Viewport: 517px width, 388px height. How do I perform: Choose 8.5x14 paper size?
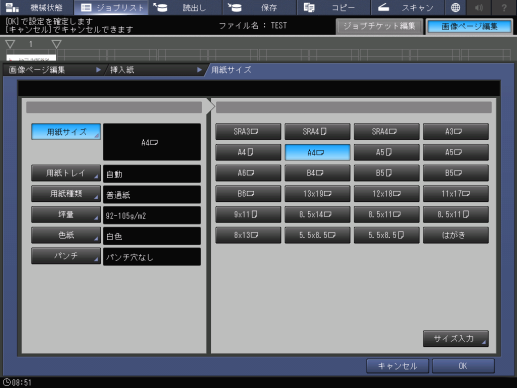click(317, 214)
